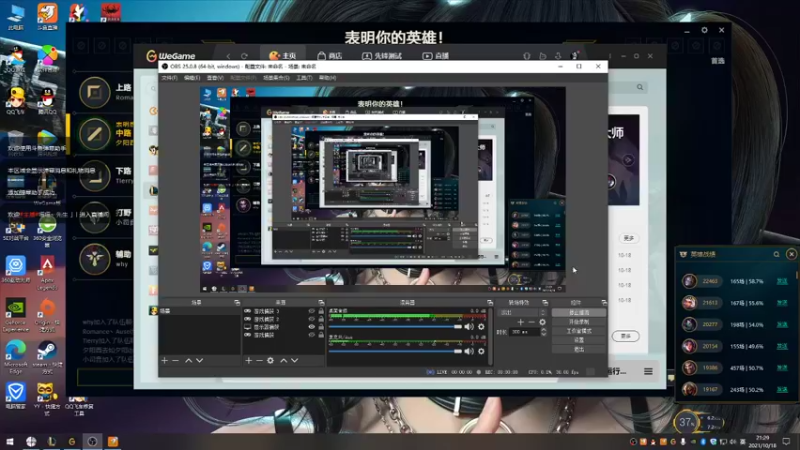Pop out the OBS scenes dock
Image resolution: width=800 pixels, height=450 pixels.
coord(237,303)
